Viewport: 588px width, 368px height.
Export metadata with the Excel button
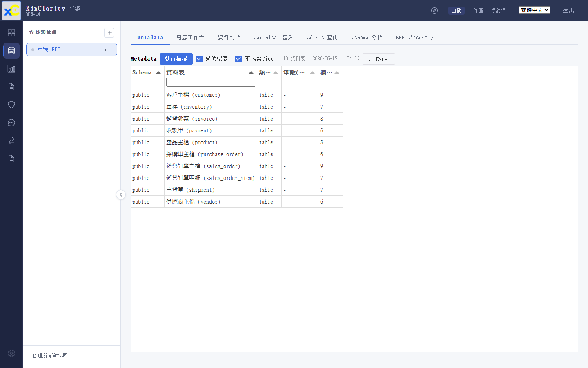point(379,59)
